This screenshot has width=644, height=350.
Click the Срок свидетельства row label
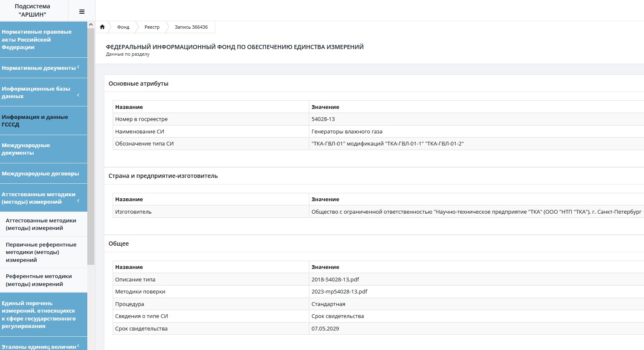141,328
